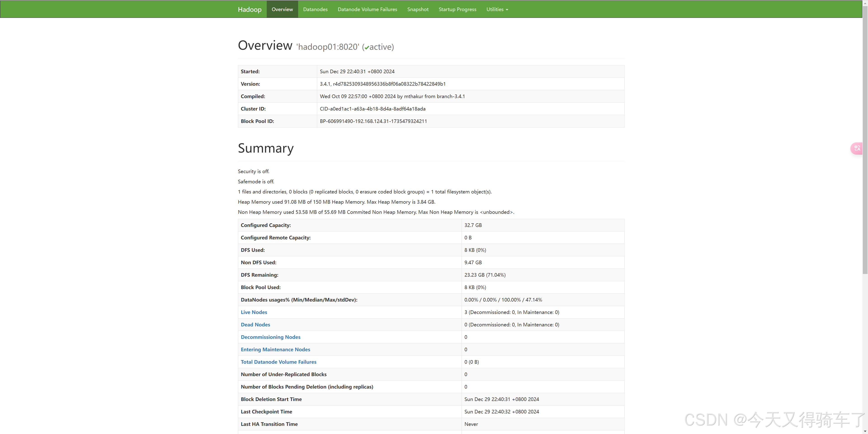Click the Hadoop brand logo text
The image size is (868, 434).
pyautogui.click(x=249, y=9)
